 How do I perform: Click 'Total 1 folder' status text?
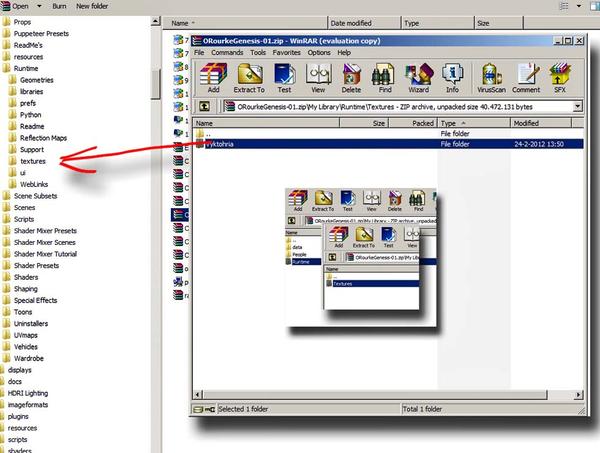[422, 409]
